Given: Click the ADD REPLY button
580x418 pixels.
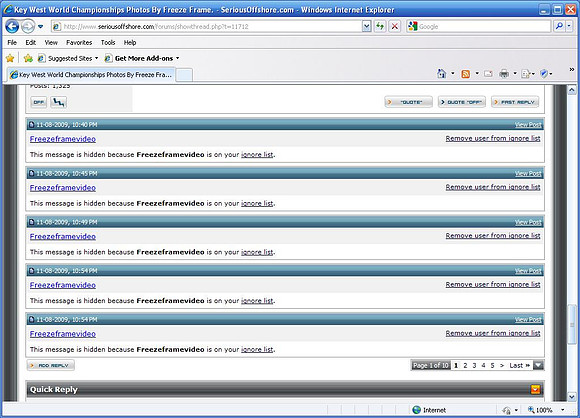Looking at the screenshot, I should (51, 365).
